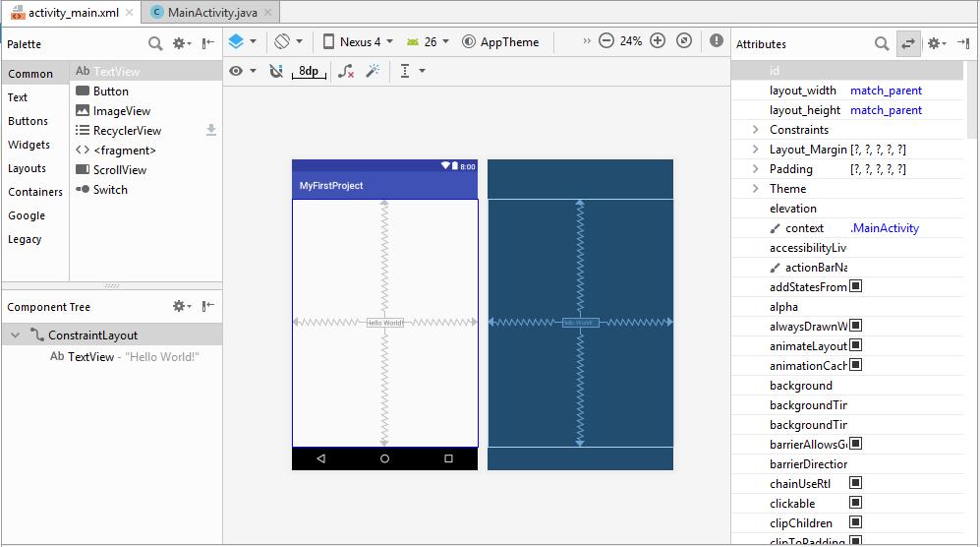The width and height of the screenshot is (980, 547).
Task: Close the activity_main.xml tab
Action: click(x=130, y=13)
